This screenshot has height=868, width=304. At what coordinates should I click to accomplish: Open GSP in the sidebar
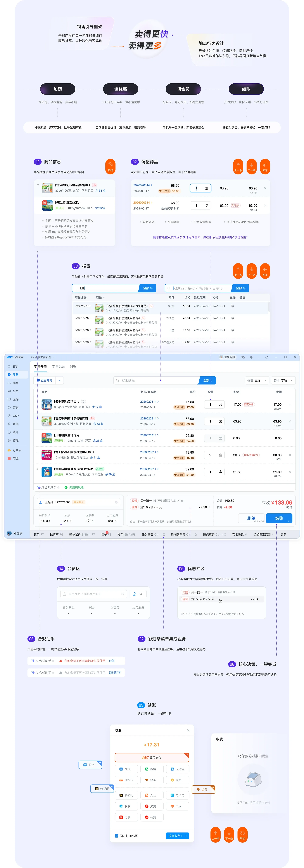[13, 416]
